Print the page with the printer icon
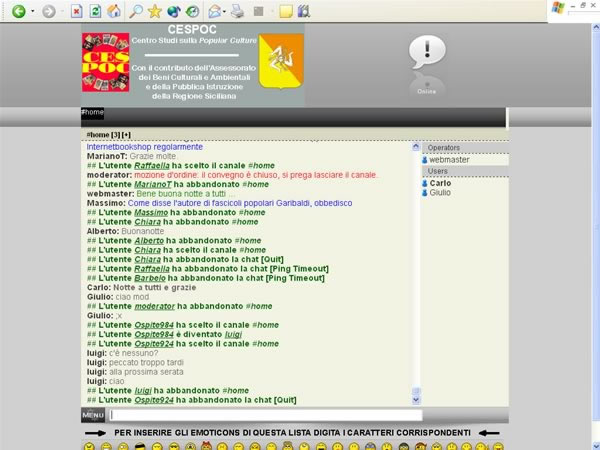Viewport: 600px width, 450px height. pyautogui.click(x=237, y=11)
